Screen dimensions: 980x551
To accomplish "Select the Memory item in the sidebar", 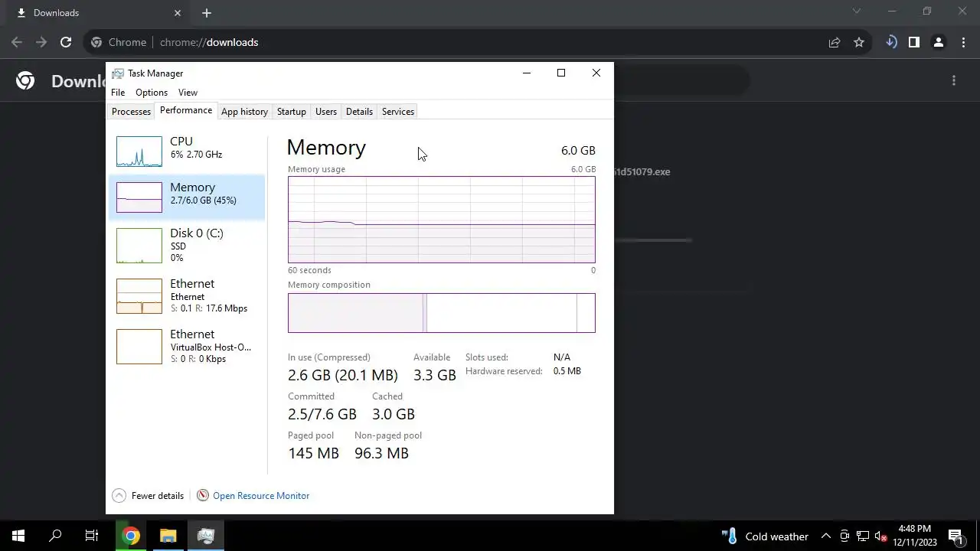I will [x=187, y=197].
